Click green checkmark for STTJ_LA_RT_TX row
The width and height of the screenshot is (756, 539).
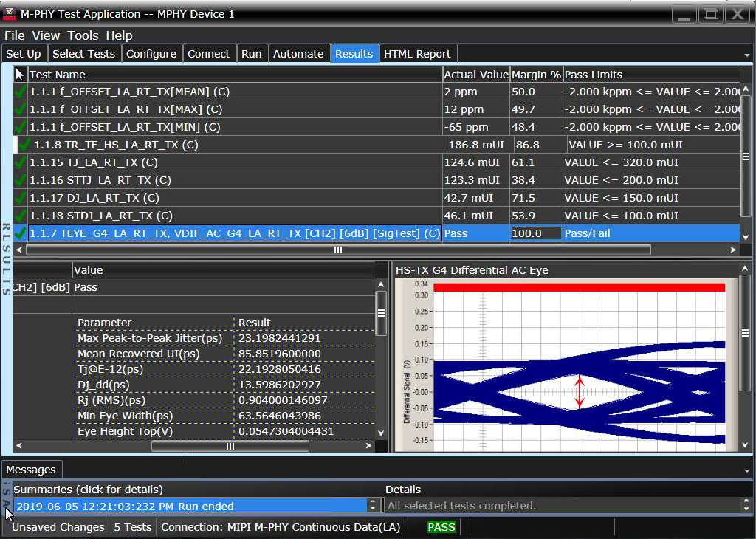pos(21,180)
